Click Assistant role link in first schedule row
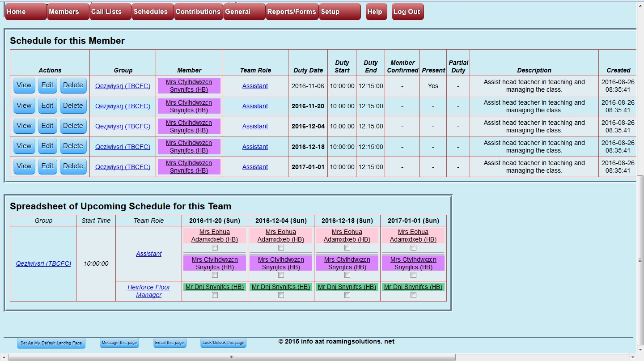644x361 pixels. (x=255, y=86)
